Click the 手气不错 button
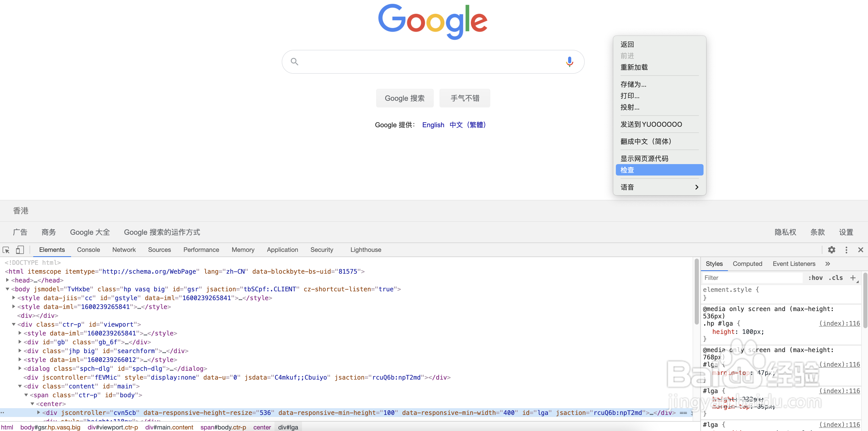The width and height of the screenshot is (868, 431). (x=465, y=98)
